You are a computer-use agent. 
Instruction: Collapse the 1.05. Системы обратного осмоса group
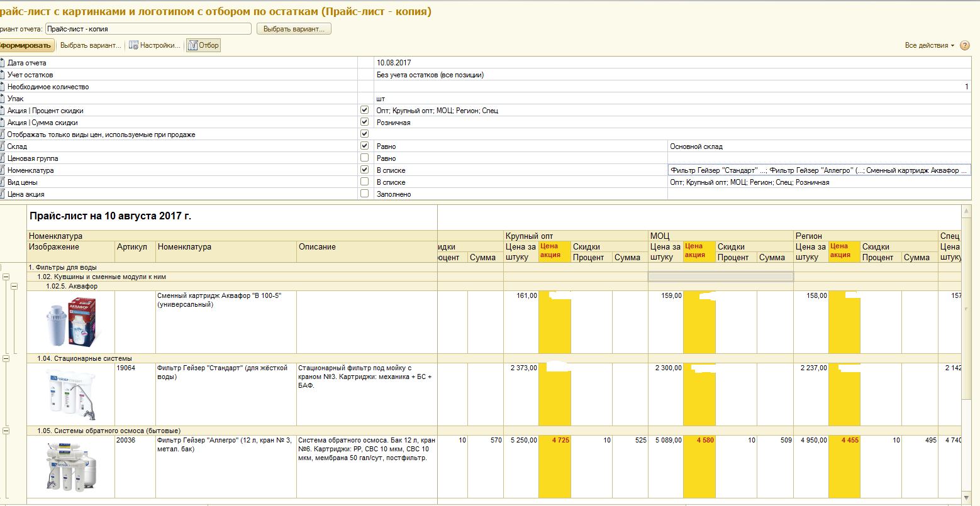pos(6,431)
